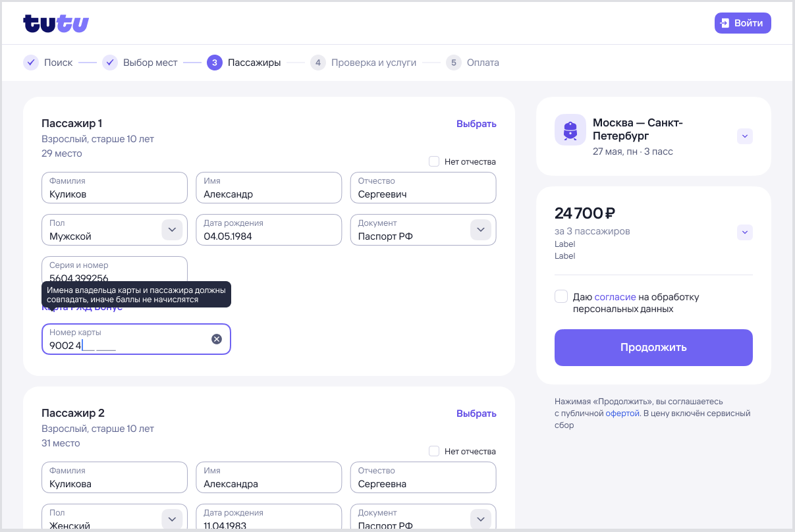Click the за 3 пассажиров text
The width and height of the screenshot is (795, 532).
tap(592, 231)
